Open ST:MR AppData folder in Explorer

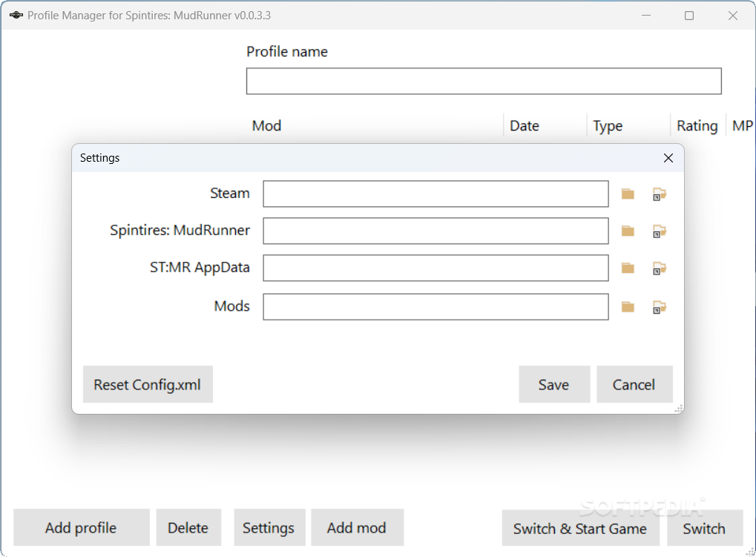[660, 268]
